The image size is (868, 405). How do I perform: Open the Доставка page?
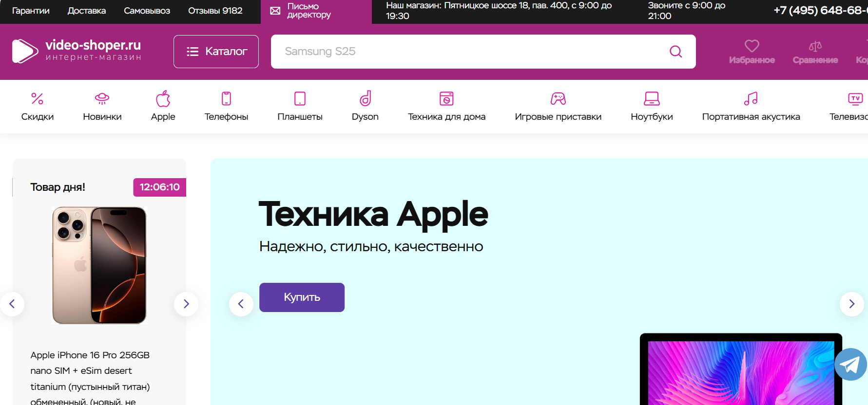pyautogui.click(x=87, y=11)
